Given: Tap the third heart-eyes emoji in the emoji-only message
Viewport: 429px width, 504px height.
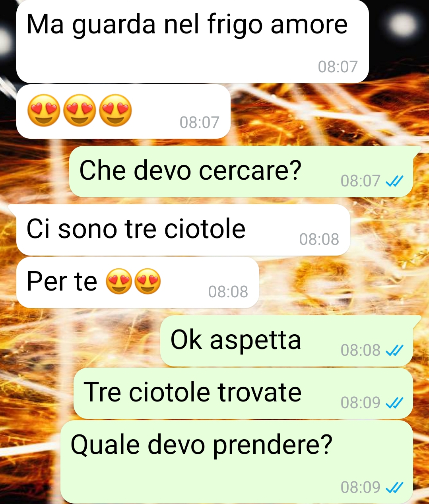Looking at the screenshot, I should 115,110.
